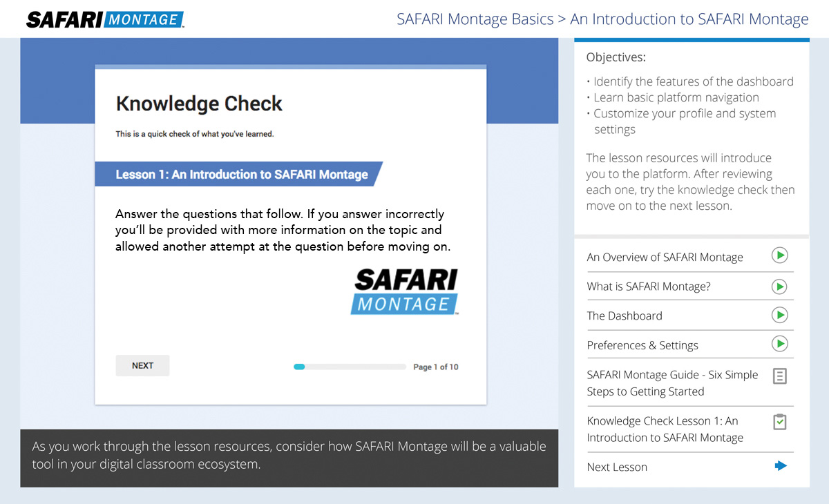
Task: Open Preferences & Settings resource
Action: point(642,345)
